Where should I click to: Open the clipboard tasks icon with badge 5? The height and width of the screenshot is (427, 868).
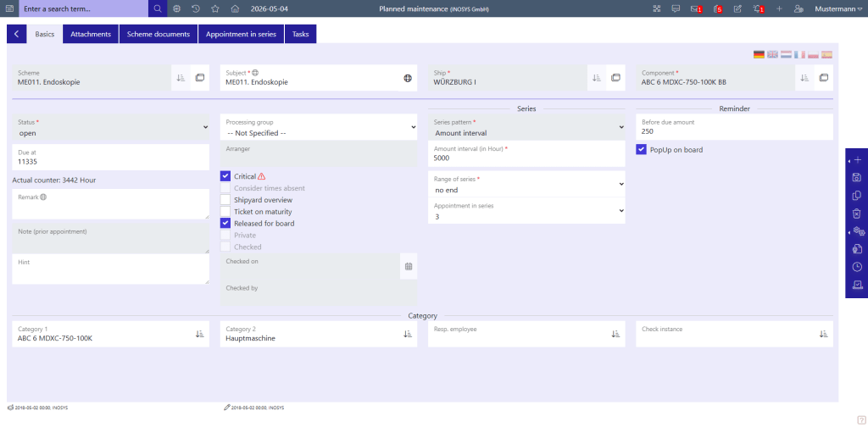[717, 8]
